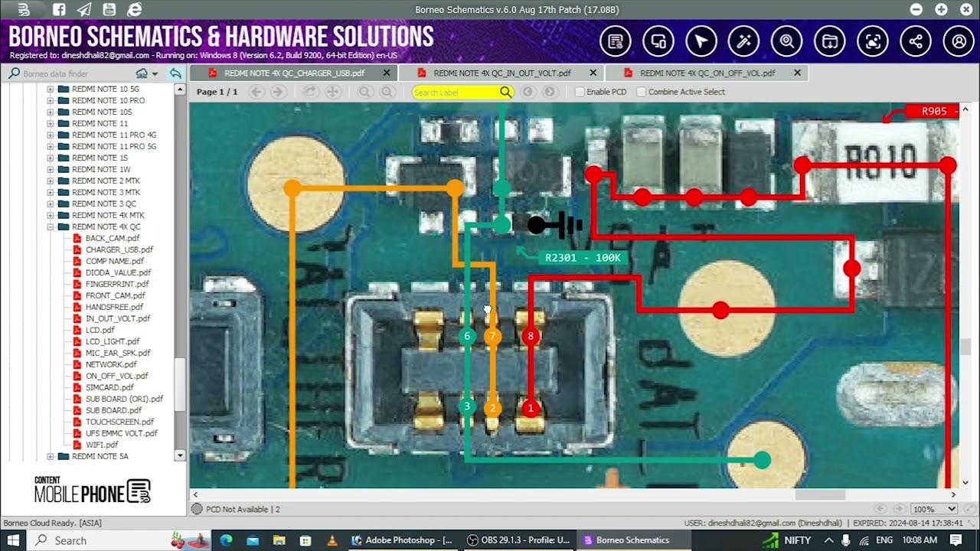Expand the REDMI NOTE 2 MTK folder

tap(51, 181)
